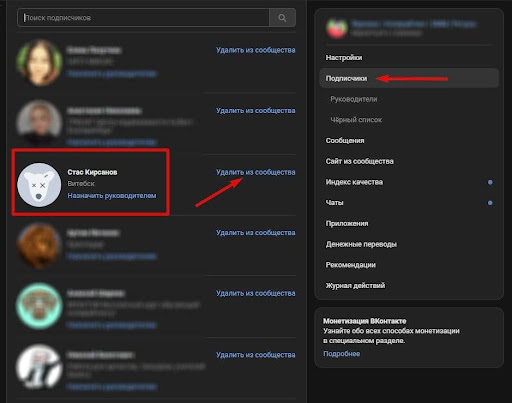The image size is (512, 403).
Task: Remove Стас Кирсанов from the community
Action: click(x=255, y=172)
